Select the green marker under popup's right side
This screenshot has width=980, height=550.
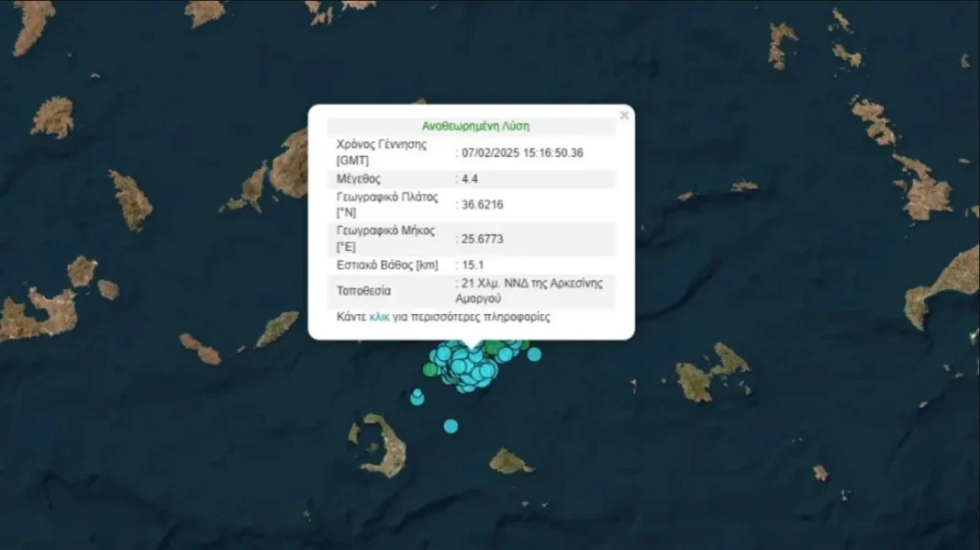pyautogui.click(x=496, y=348)
